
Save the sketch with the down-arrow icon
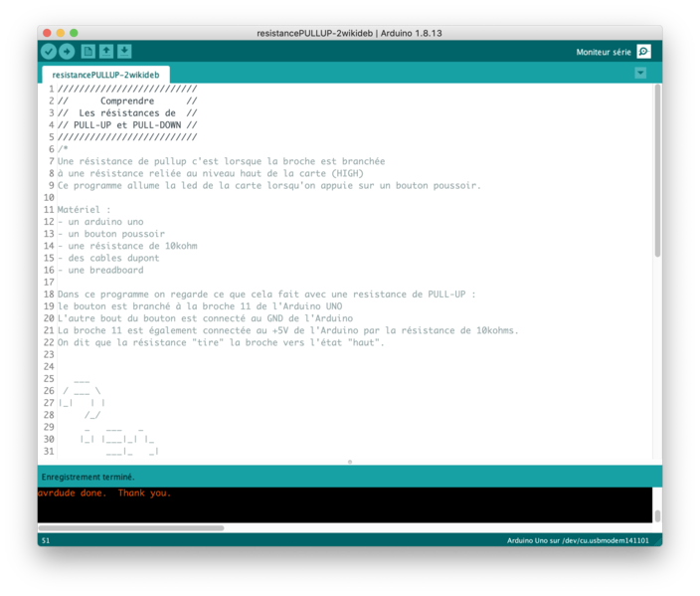click(x=124, y=52)
